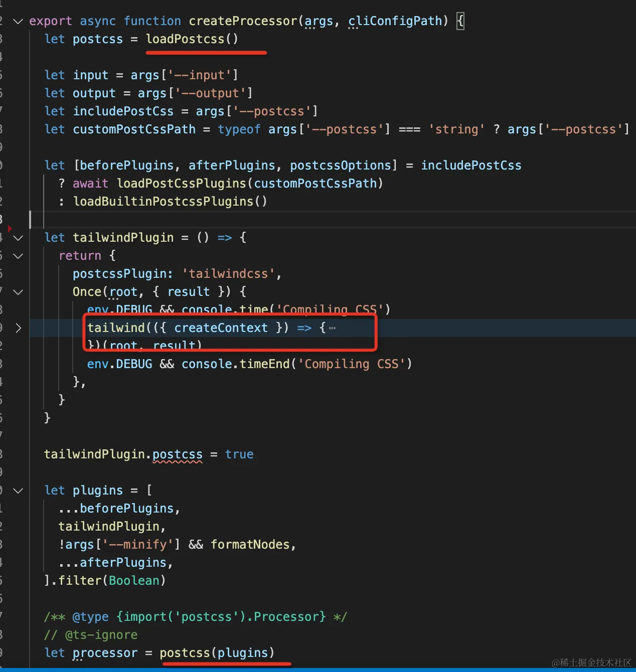Click the postcssOptions destructured variable
This screenshot has height=672, width=636.
tap(341, 165)
